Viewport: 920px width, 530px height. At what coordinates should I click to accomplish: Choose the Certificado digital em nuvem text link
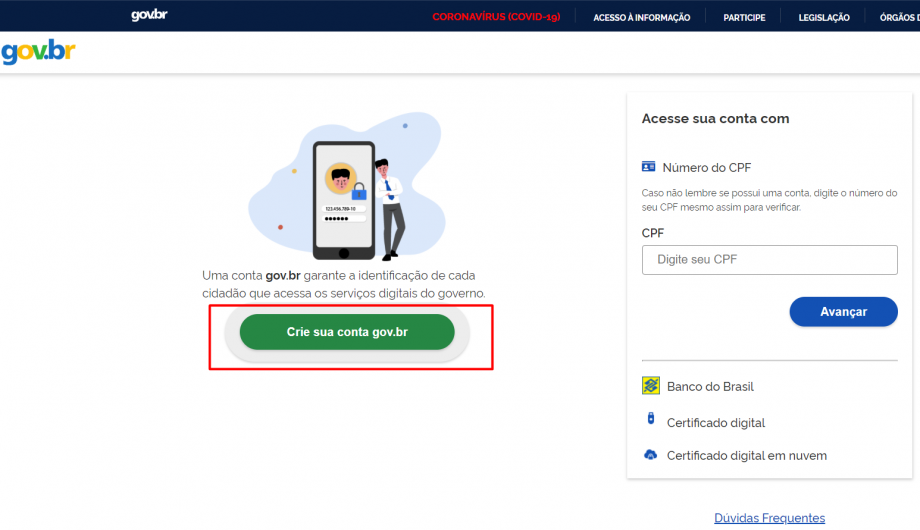tap(746, 456)
